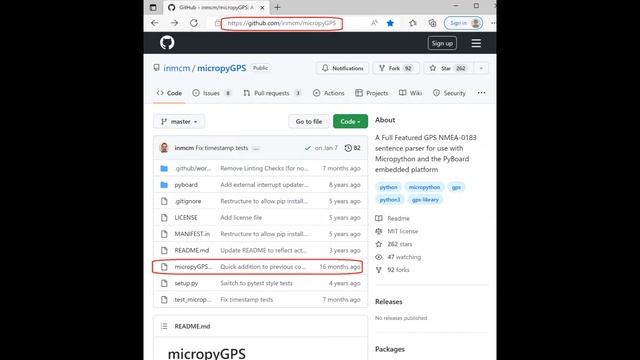Click the setup.py file icon
The image size is (640, 360).
click(164, 283)
